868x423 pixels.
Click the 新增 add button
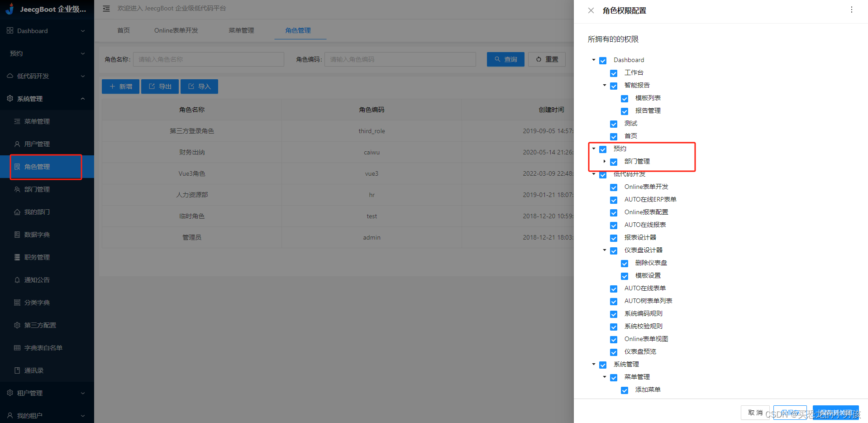(120, 87)
